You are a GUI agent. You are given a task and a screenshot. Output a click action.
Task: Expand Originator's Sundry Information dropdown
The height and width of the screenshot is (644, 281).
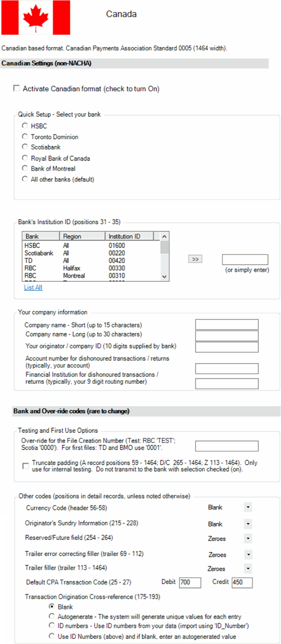[248, 524]
